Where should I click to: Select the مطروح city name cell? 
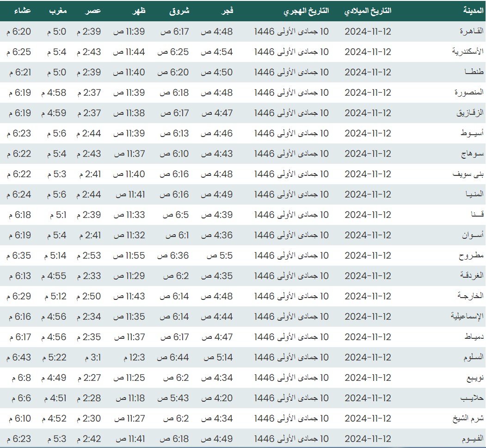471,255
